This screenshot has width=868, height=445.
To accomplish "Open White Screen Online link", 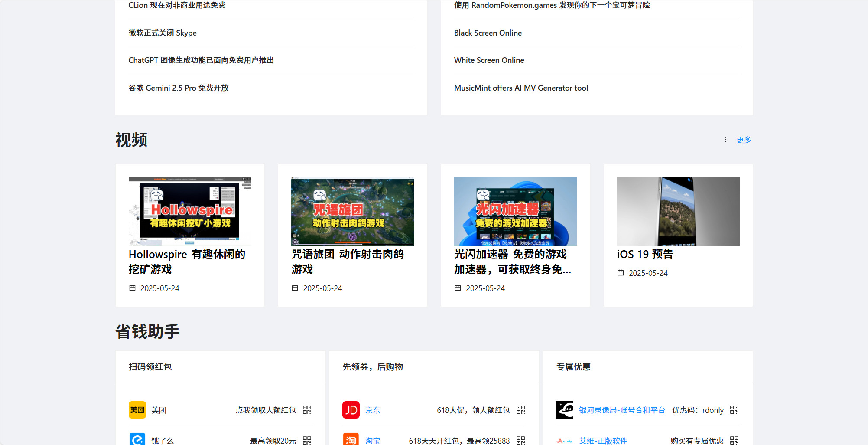I will (x=489, y=60).
